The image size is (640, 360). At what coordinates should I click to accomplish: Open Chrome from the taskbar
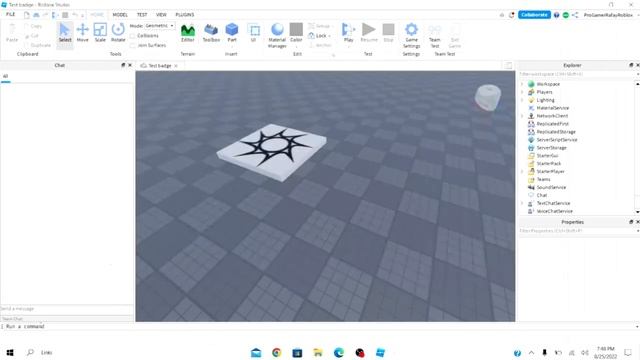click(277, 353)
